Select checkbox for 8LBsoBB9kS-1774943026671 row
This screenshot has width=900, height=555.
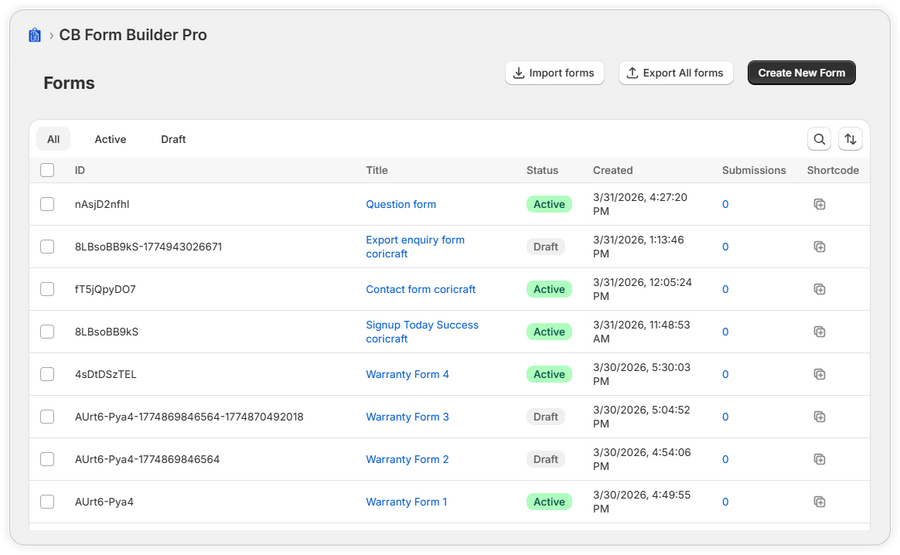pyautogui.click(x=47, y=247)
